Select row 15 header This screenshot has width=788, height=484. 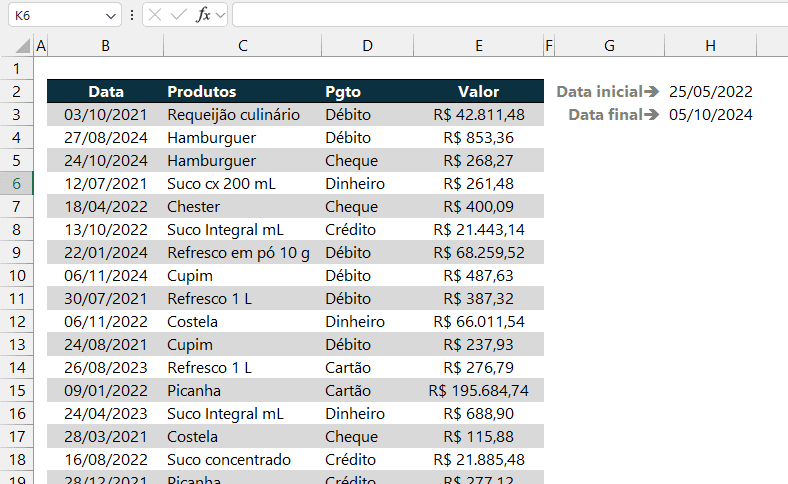17,391
